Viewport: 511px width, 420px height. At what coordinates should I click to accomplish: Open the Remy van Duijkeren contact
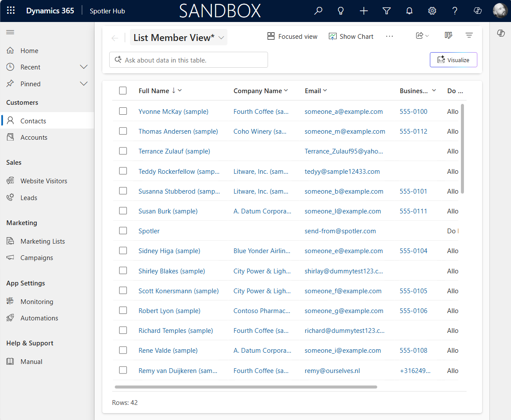[x=178, y=371]
